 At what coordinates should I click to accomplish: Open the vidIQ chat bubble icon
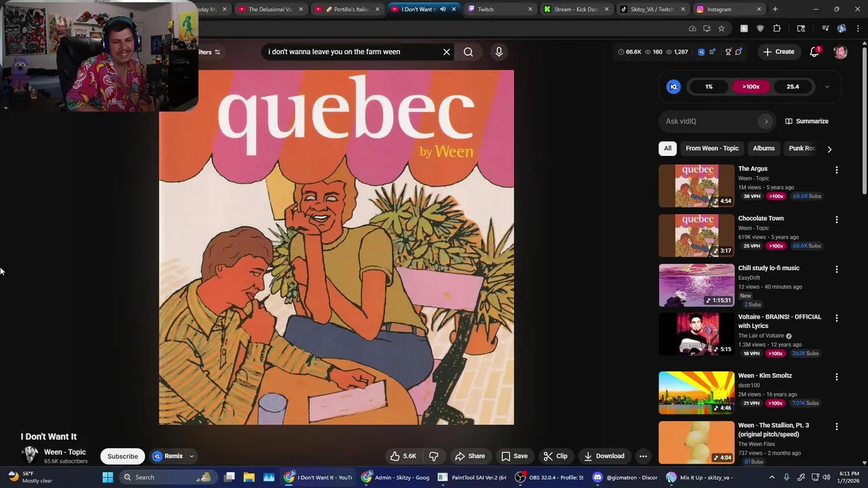tap(738, 52)
